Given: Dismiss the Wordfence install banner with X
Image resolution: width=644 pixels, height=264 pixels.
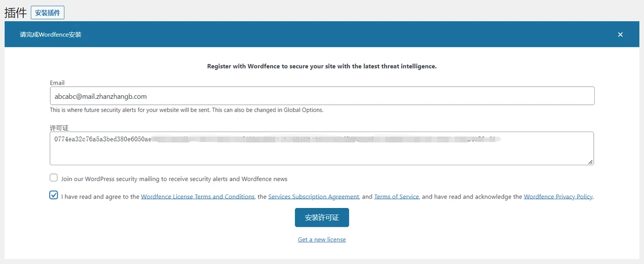Looking at the screenshot, I should point(620,34).
